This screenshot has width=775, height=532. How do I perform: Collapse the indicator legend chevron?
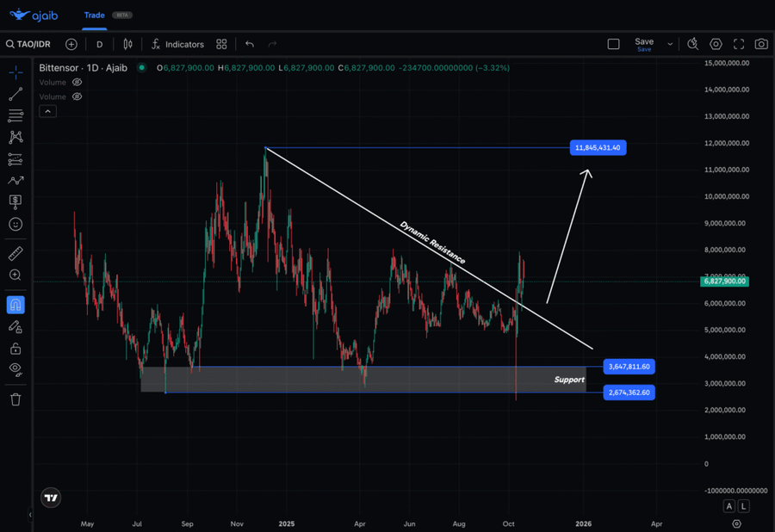47,111
